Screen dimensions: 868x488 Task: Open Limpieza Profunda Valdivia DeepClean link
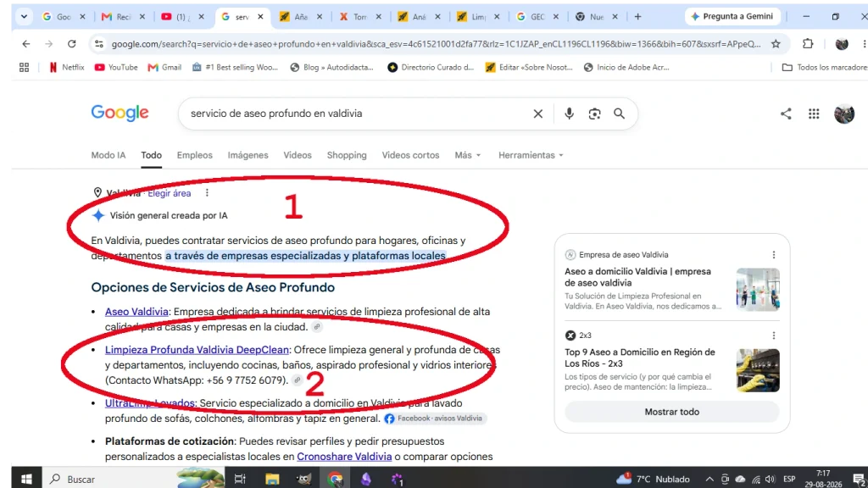pos(197,350)
